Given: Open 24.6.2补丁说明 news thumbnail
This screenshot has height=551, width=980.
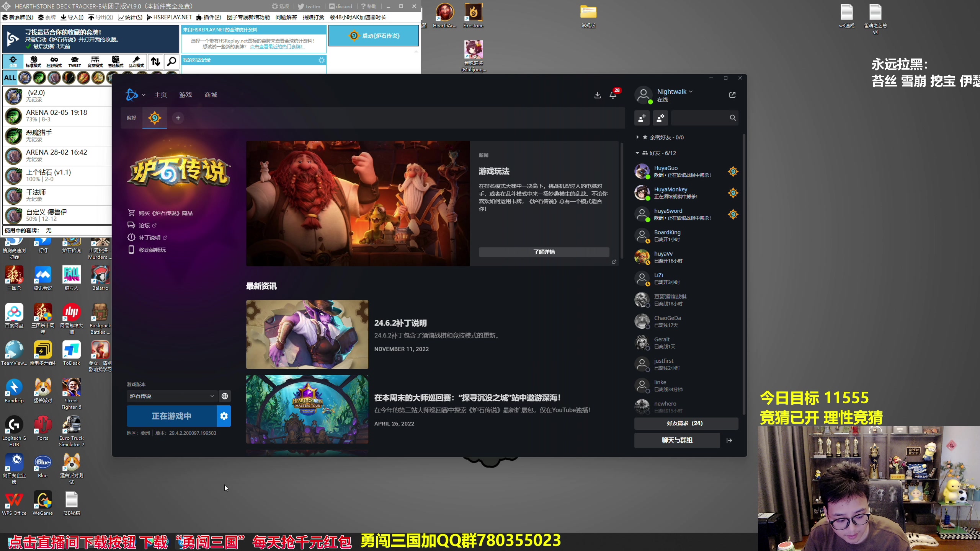Looking at the screenshot, I should pyautogui.click(x=307, y=334).
